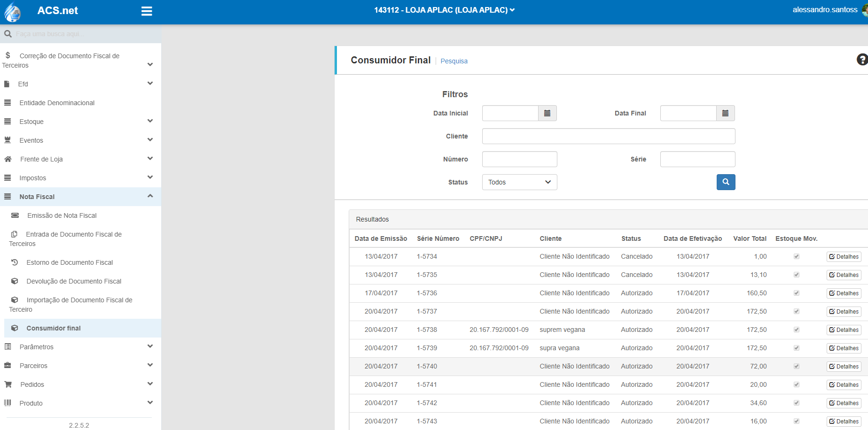Screen dimensions: 868x430
Task: Click the Frente de Loja home icon
Action: point(8,159)
